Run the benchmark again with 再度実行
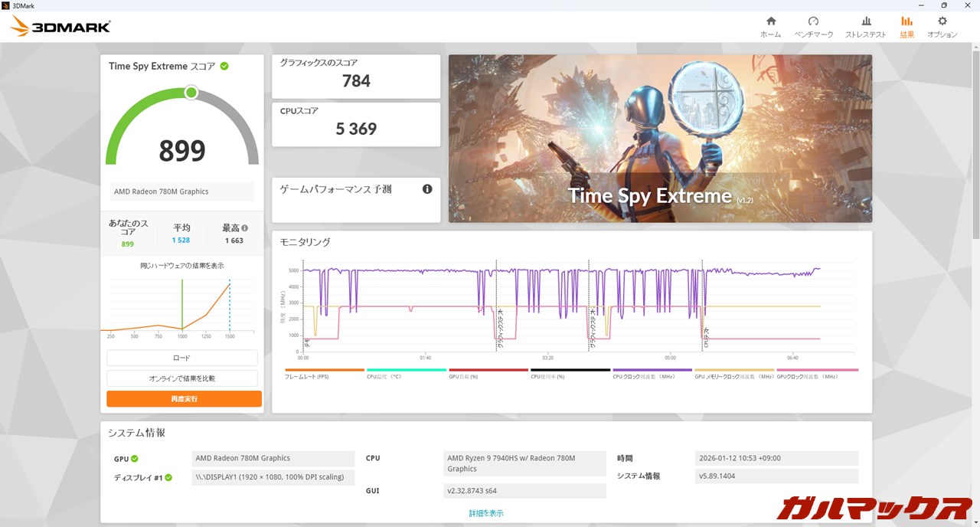Screen dimensions: 980x527 (184, 399)
